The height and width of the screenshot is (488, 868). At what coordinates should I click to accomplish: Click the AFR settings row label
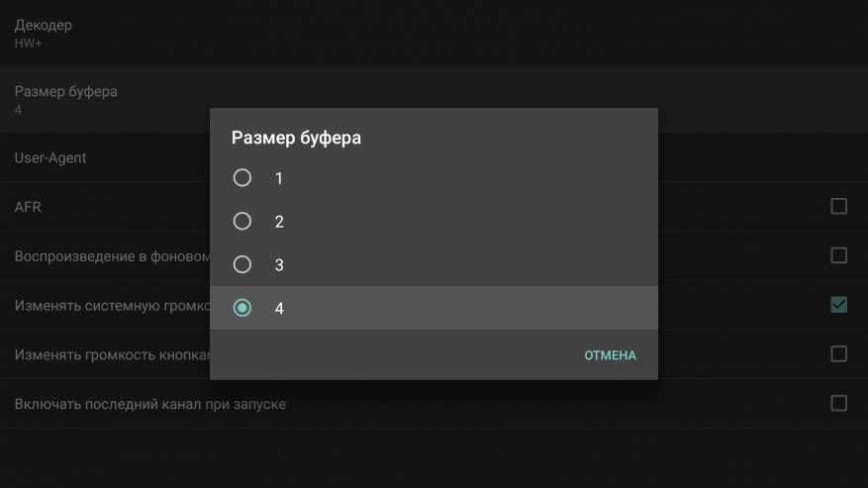click(x=28, y=207)
